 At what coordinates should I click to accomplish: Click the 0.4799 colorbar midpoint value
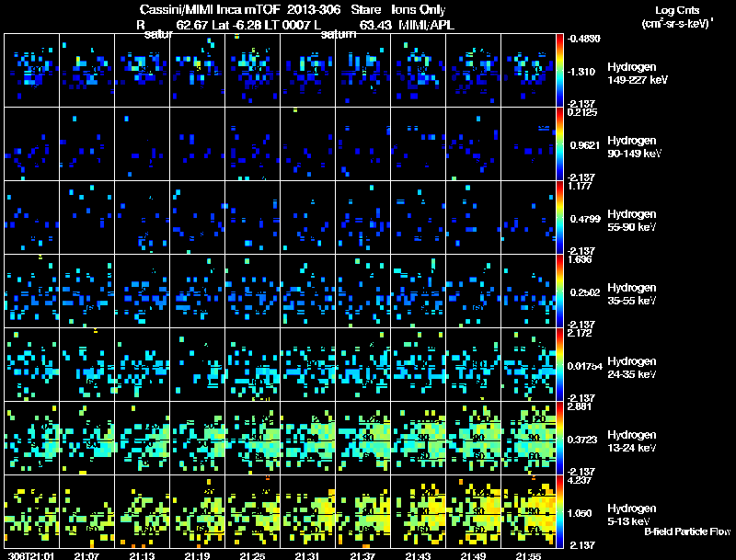[x=585, y=219]
